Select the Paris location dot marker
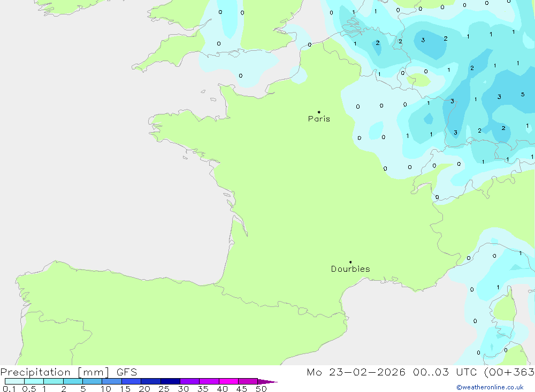535x392 pixels. point(319,112)
